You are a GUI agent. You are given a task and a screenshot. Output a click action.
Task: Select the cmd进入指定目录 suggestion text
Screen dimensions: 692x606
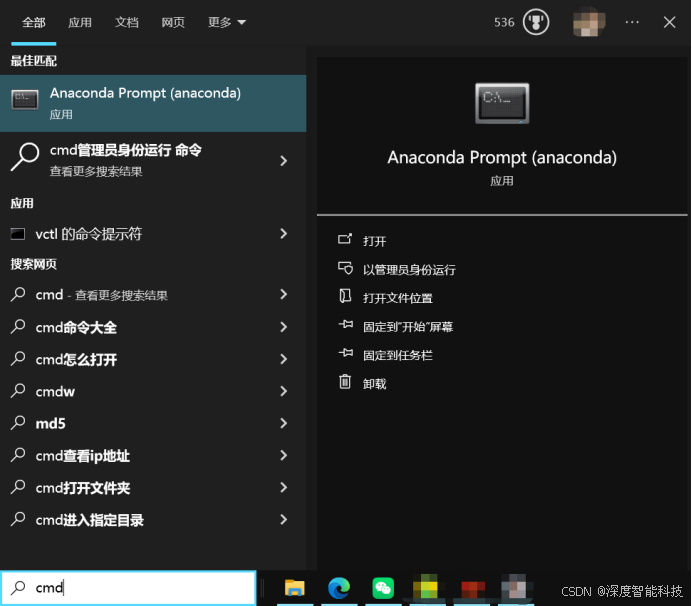90,520
